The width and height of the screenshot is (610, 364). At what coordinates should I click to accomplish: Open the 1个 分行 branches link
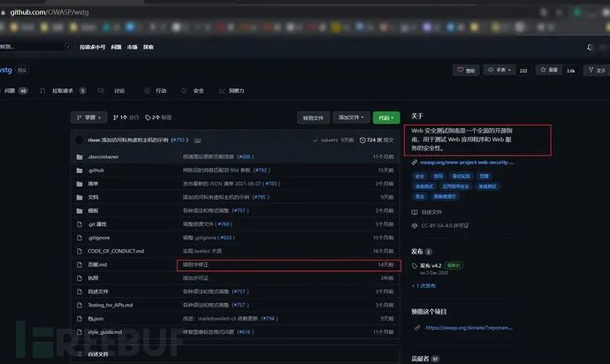pos(126,118)
